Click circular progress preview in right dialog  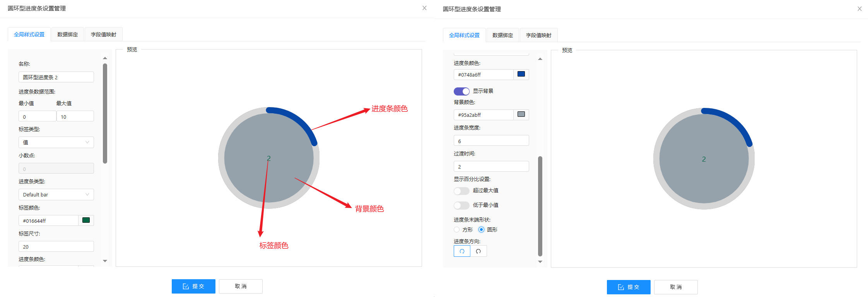[704, 159]
